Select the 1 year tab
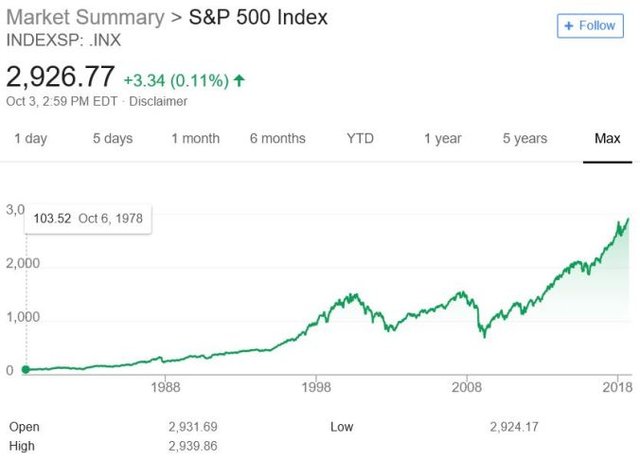Viewport: 640px width, 457px height. tap(442, 139)
